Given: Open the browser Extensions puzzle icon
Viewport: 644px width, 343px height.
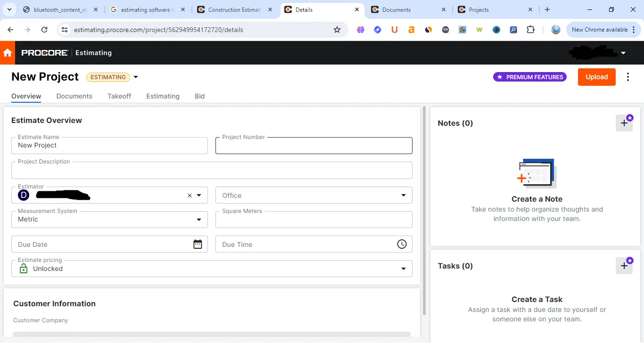Looking at the screenshot, I should [531, 29].
